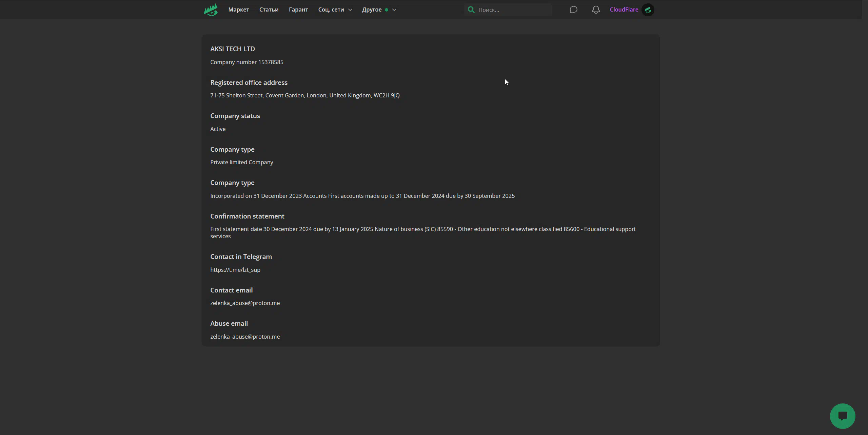868x435 pixels.
Task: Click the Incorporated on 31 December 2023 line
Action: click(362, 196)
